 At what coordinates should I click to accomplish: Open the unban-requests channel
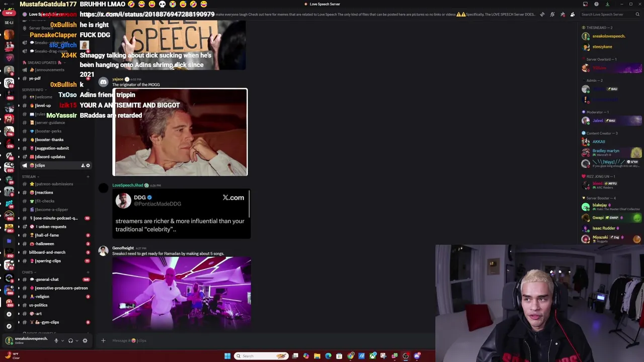pyautogui.click(x=55, y=227)
